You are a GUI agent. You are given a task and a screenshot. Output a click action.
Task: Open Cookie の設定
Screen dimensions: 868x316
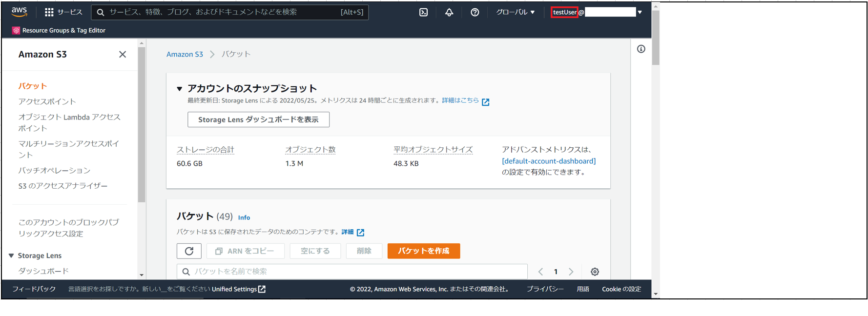621,289
